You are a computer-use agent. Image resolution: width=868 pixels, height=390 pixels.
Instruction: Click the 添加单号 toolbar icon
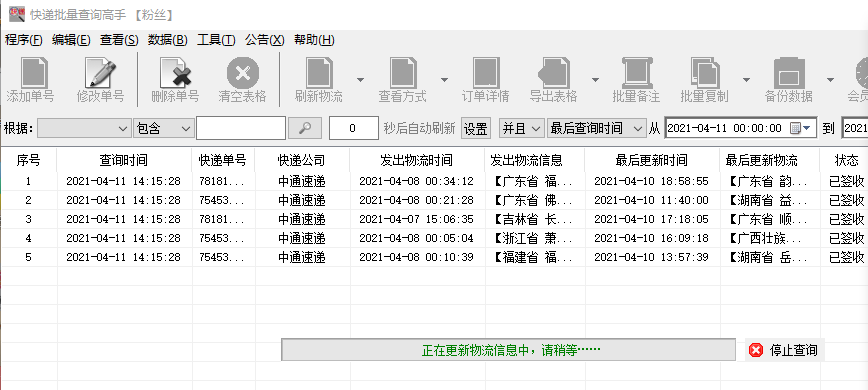(x=34, y=72)
